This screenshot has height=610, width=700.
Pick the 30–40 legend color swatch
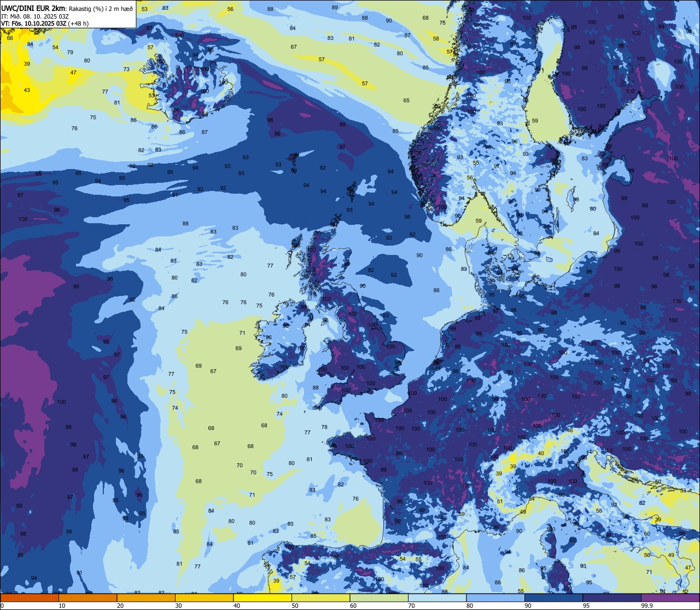(204, 597)
